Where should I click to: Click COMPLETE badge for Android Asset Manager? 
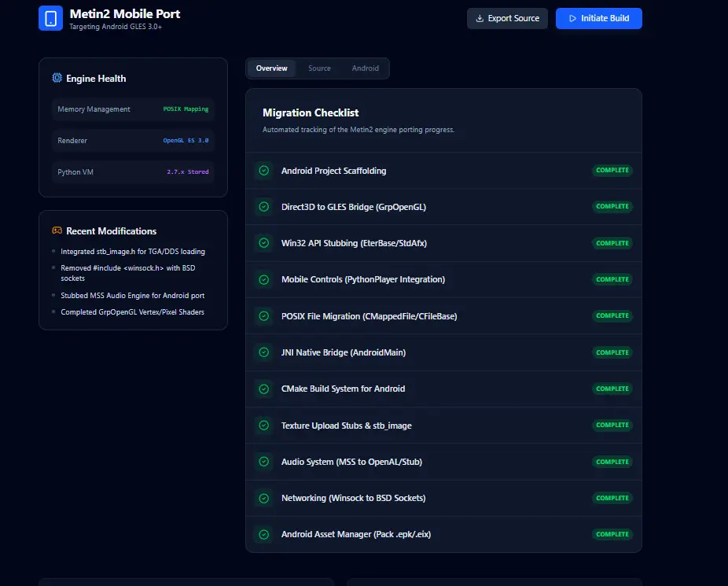coord(612,534)
